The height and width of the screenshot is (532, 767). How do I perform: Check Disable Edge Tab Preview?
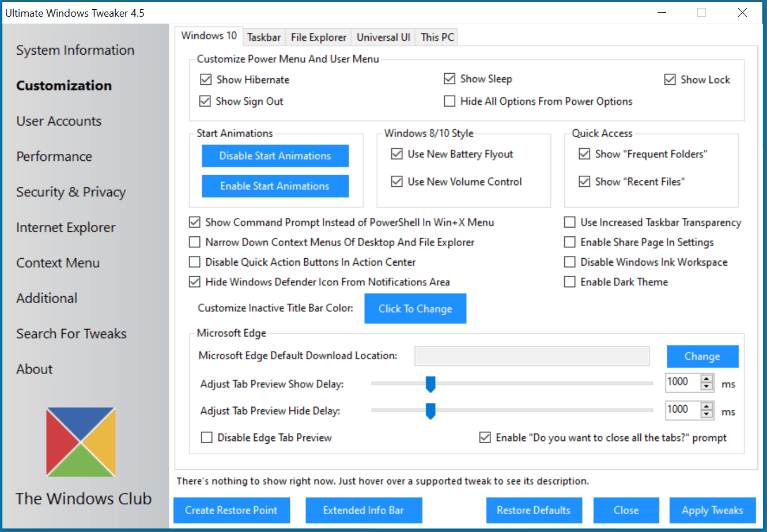[207, 438]
